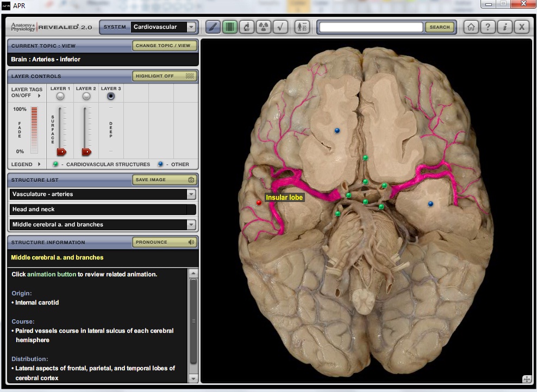Image resolution: width=537 pixels, height=392 pixels.
Task: Adjust the Layer 1 surface slider handle
Action: coord(61,151)
